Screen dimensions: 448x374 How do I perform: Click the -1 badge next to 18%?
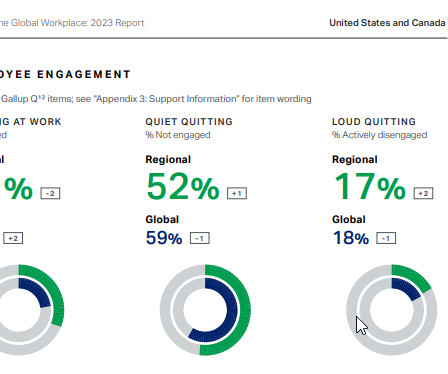tap(386, 238)
